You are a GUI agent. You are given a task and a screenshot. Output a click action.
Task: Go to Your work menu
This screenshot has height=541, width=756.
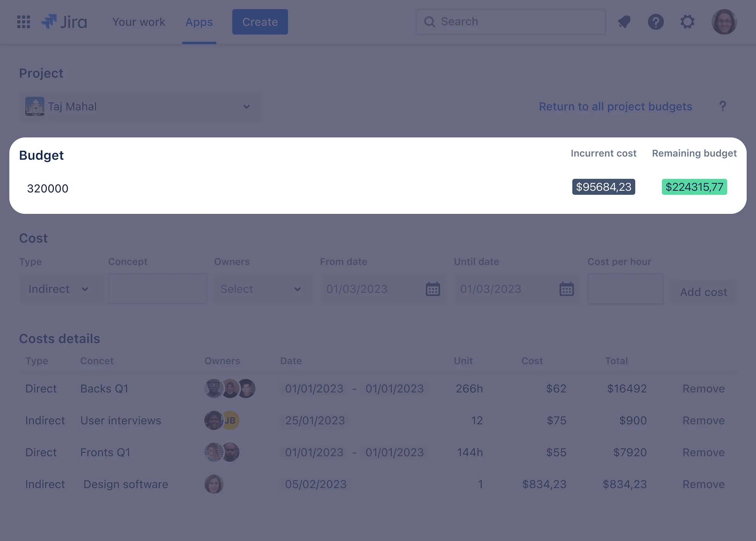point(139,22)
